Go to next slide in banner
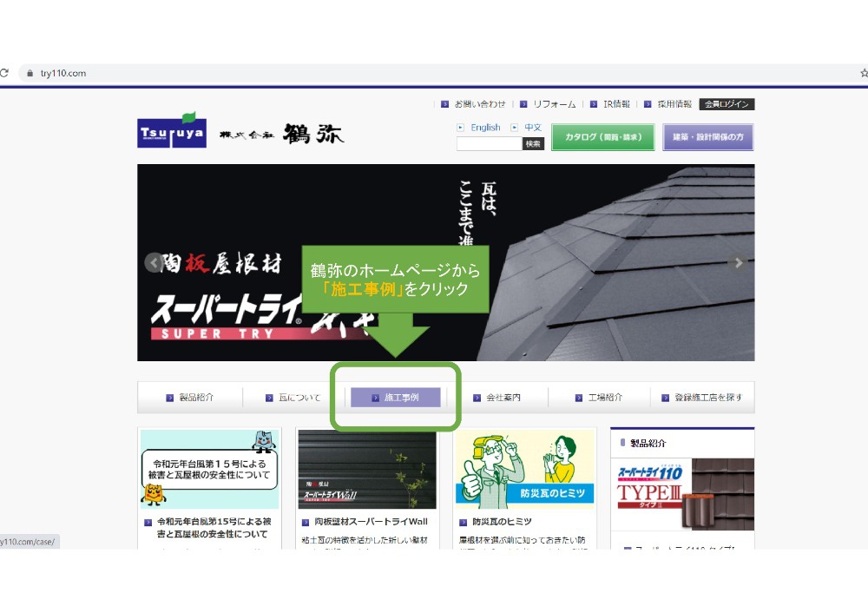 (x=738, y=262)
